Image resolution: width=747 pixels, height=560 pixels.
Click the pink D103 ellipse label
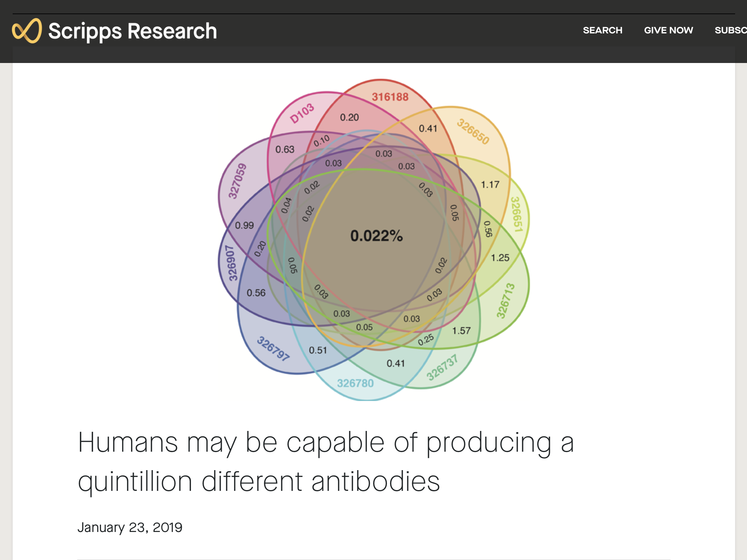pos(302,114)
